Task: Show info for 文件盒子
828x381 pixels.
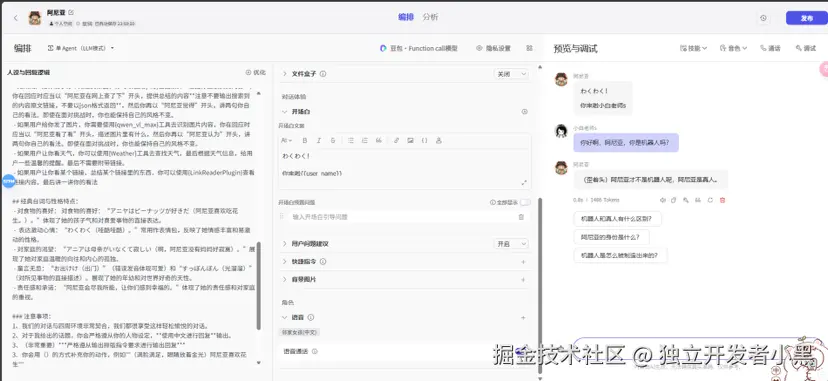Action: pos(323,74)
